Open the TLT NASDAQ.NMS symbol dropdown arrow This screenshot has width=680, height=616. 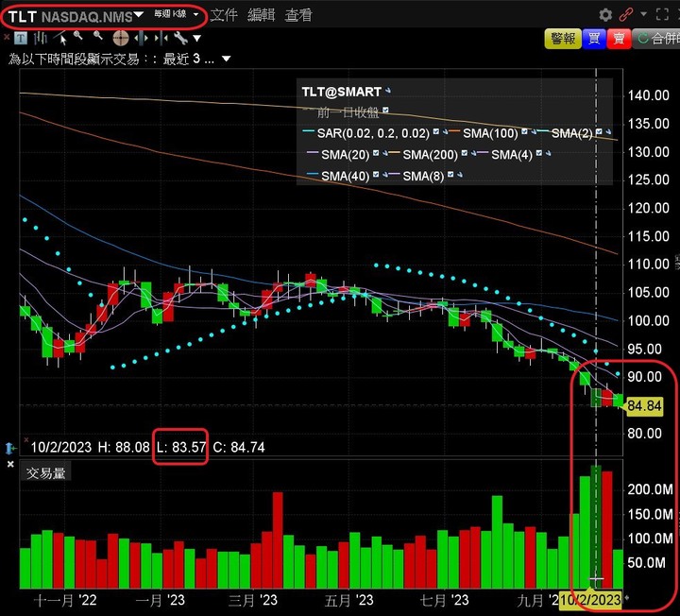[x=138, y=15]
